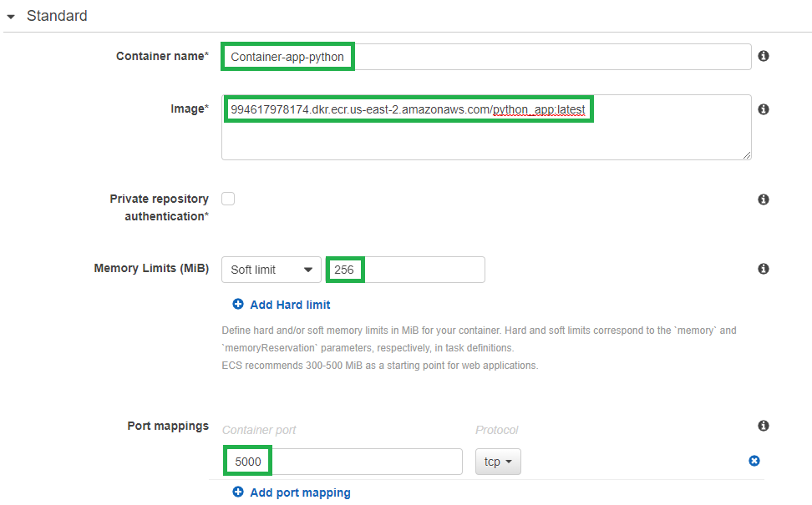Click info icon for Memory Limits row
The height and width of the screenshot is (505, 812).
(x=764, y=269)
